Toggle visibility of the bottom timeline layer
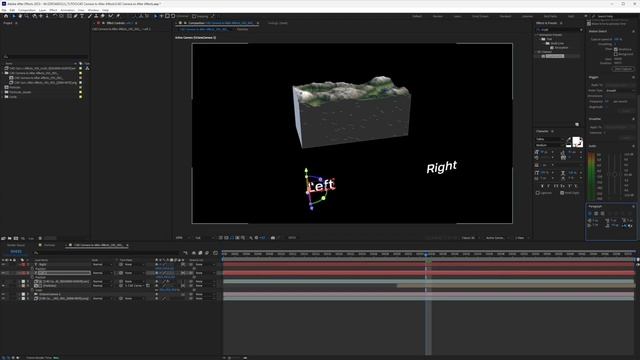 tap(3, 298)
